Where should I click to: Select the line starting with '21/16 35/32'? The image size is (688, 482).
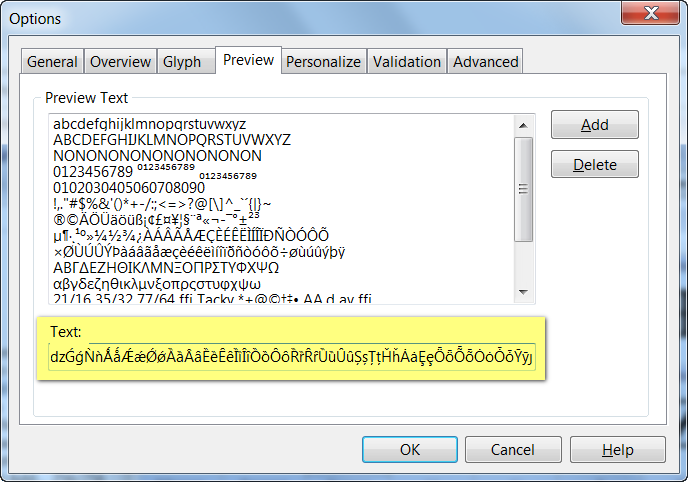tap(212, 298)
